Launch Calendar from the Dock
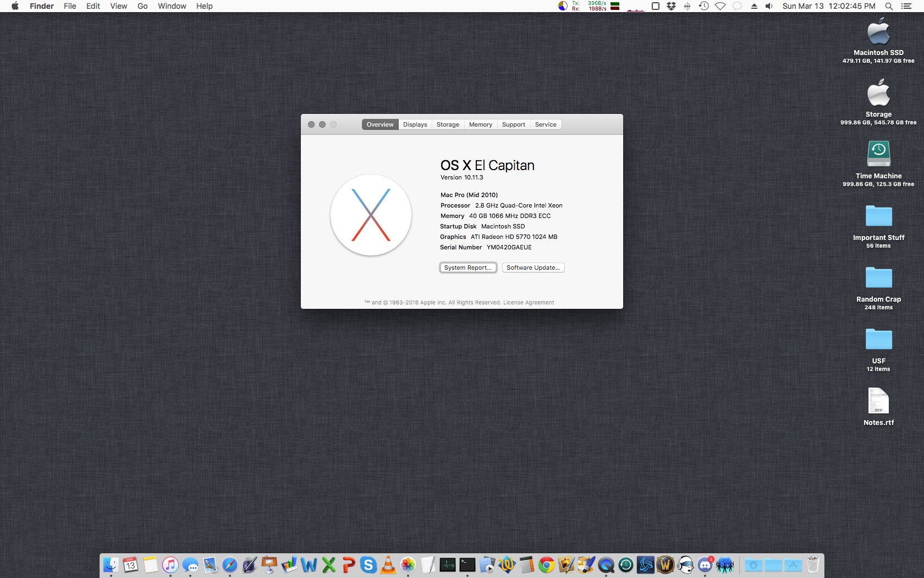 [x=131, y=565]
